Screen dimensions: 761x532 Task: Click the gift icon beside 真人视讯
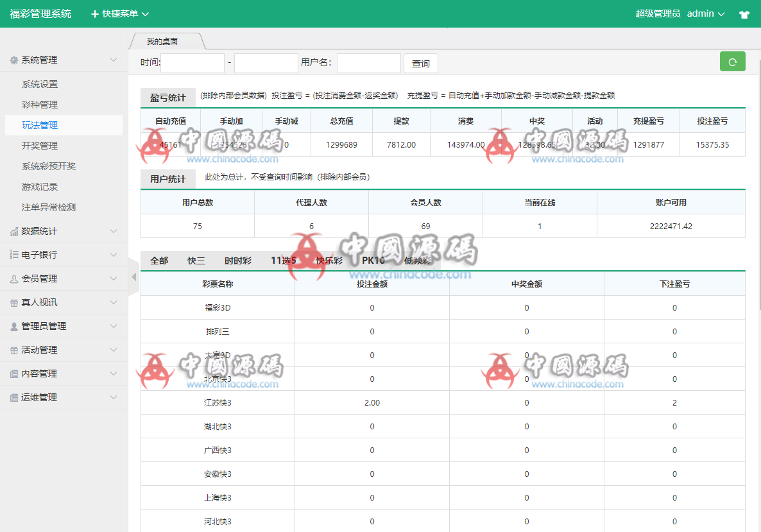[14, 302]
